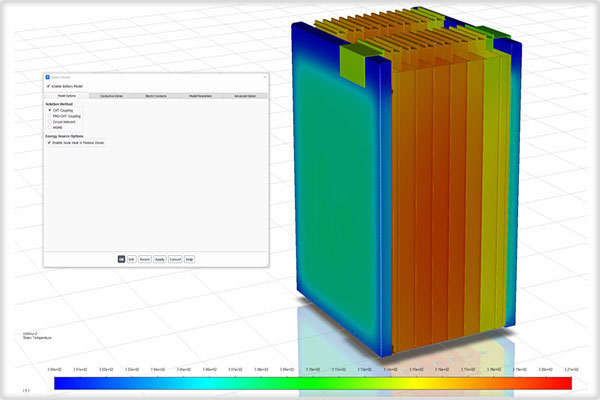Screen dimensions: 600x400
Task: Select the CHT Coupling radio button
Action: click(x=50, y=110)
